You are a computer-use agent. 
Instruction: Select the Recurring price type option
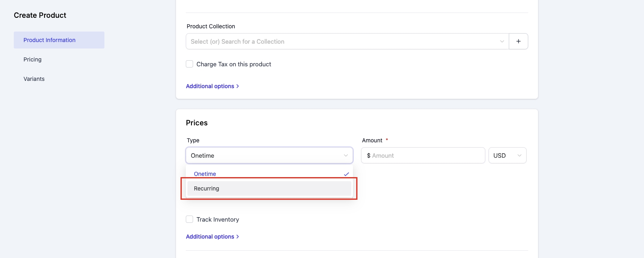pyautogui.click(x=269, y=188)
